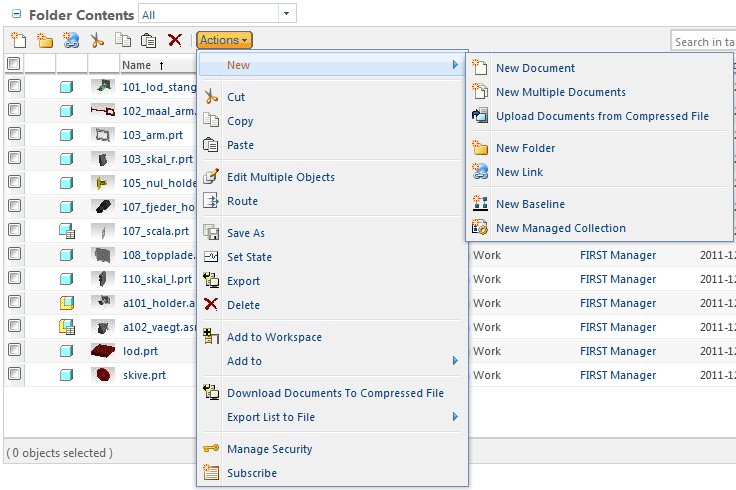Viewport: 736px width, 490px height.
Task: Check the box next to skive.prt
Action: (15, 374)
